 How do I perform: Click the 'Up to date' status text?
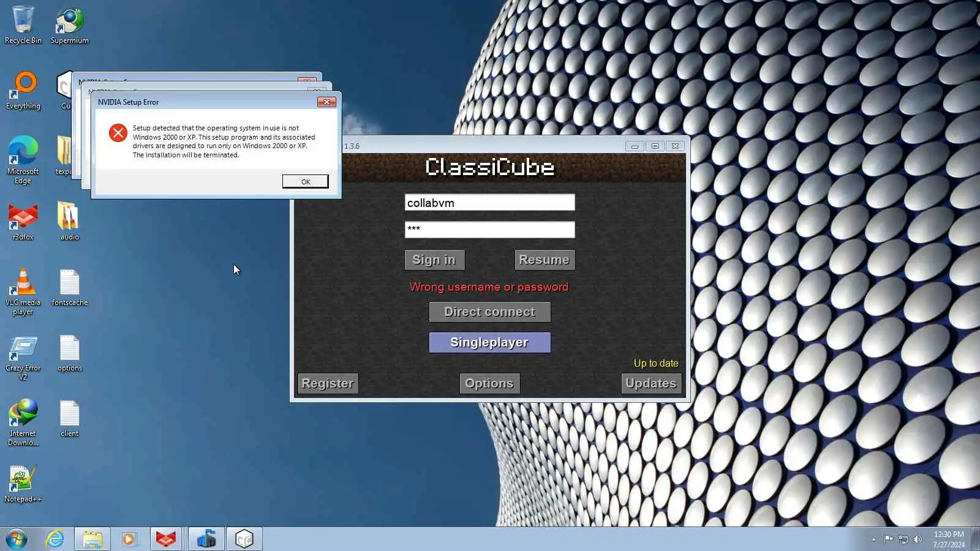coord(656,363)
